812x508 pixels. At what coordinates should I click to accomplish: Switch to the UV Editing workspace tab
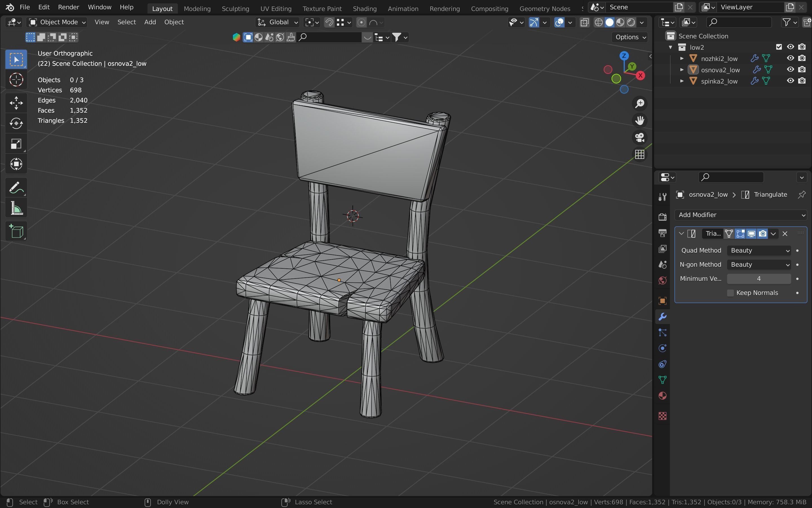click(x=276, y=8)
